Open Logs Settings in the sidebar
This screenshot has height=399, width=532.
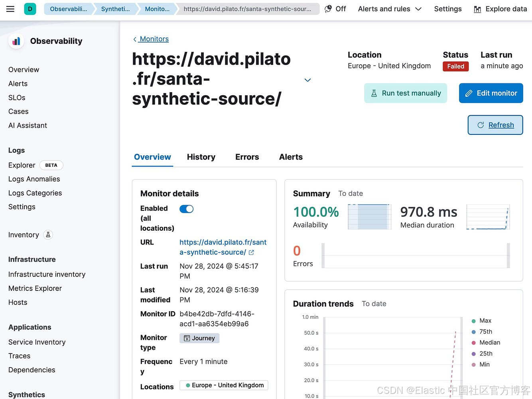pos(22,207)
